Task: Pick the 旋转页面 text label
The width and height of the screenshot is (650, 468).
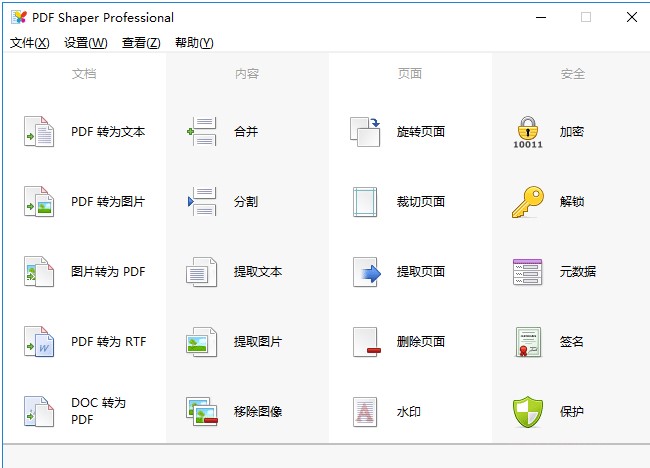Action: 421,131
